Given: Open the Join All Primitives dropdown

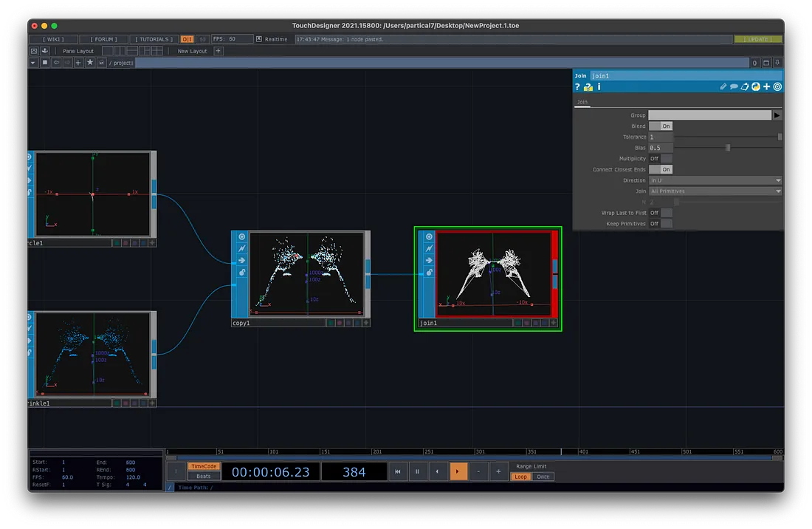Looking at the screenshot, I should click(715, 191).
